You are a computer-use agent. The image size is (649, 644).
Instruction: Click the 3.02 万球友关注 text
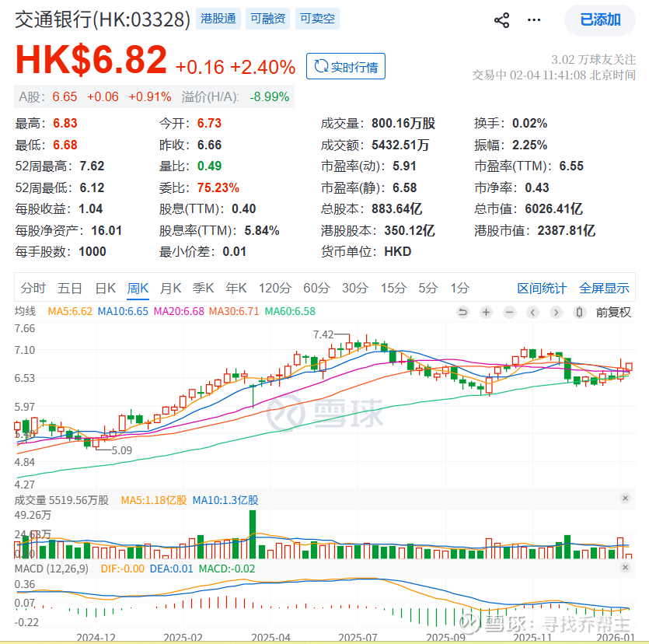pos(593,60)
